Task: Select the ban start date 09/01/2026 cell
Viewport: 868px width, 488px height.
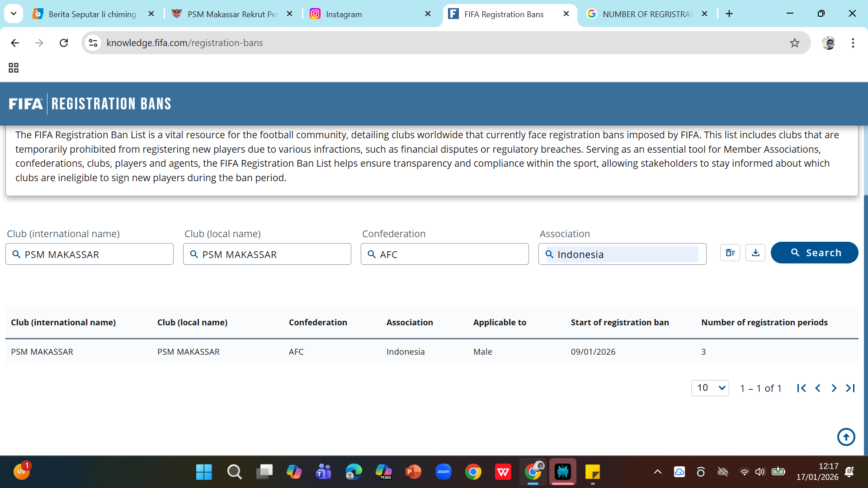Action: point(593,352)
